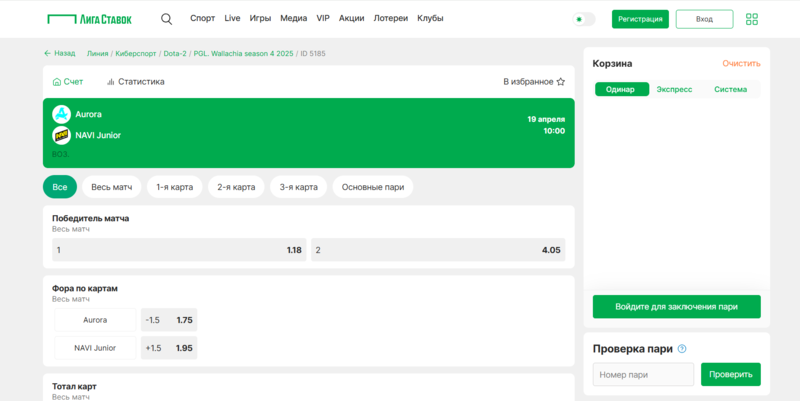This screenshot has height=401, width=800.
Task: Click the NAVI Junior team logo
Action: click(x=61, y=135)
